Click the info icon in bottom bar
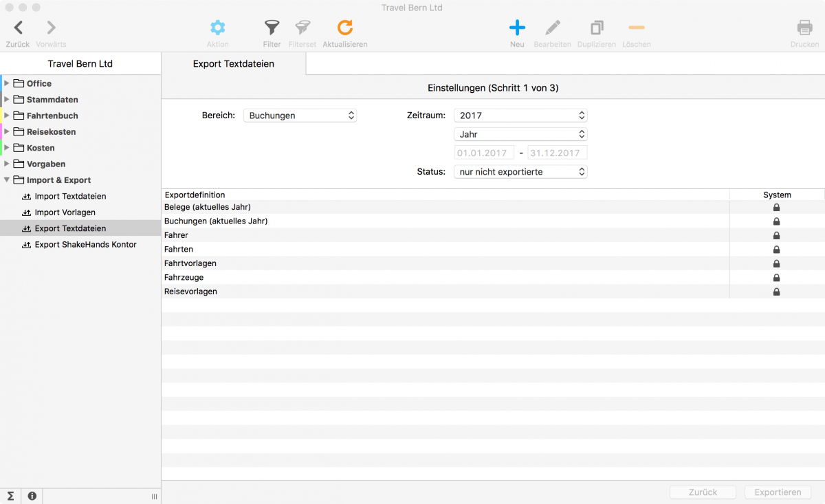 point(32,496)
